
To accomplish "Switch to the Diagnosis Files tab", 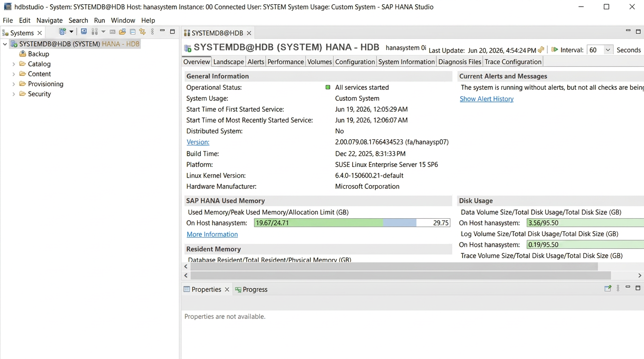I will pyautogui.click(x=460, y=62).
